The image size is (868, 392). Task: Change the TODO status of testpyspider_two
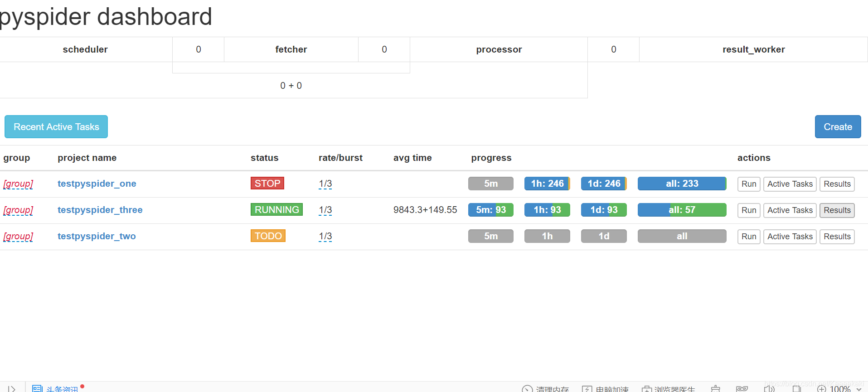(x=268, y=236)
